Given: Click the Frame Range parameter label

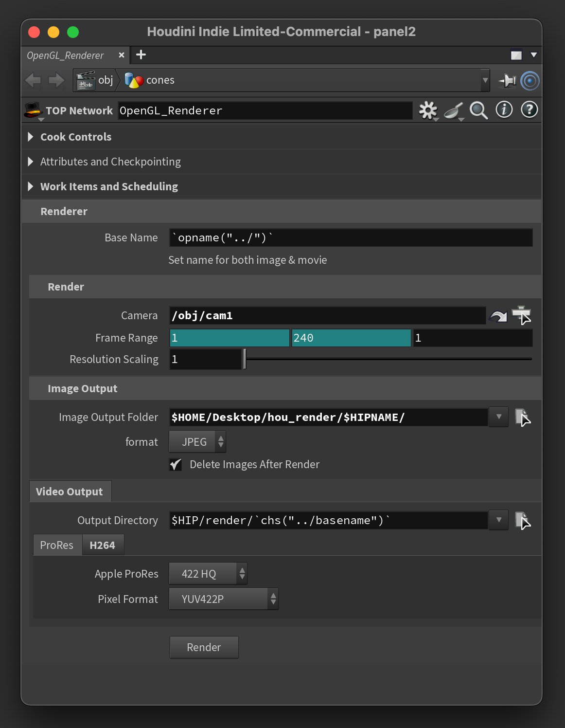Looking at the screenshot, I should click(x=126, y=338).
